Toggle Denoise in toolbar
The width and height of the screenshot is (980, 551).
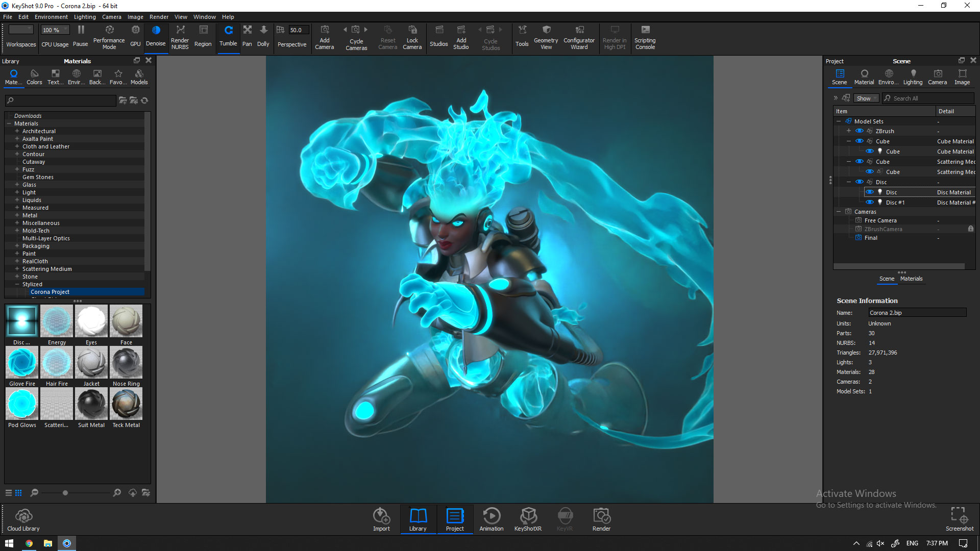[x=156, y=36]
